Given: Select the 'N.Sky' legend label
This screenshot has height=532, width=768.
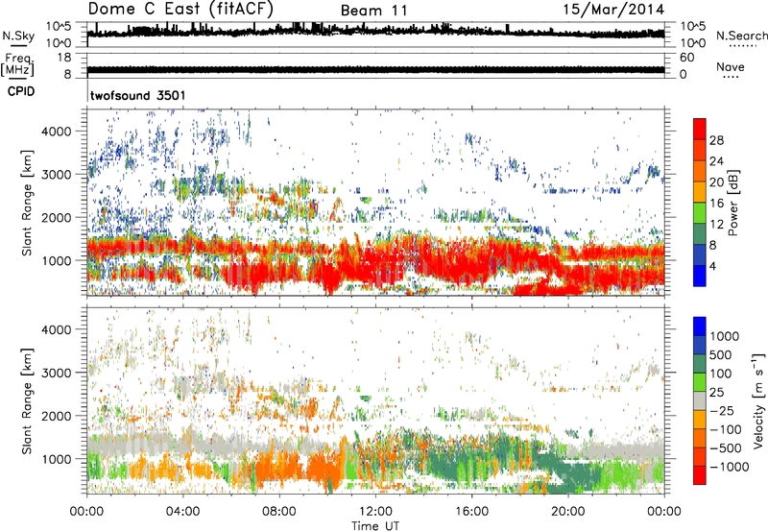Looking at the screenshot, I should coord(18,36).
